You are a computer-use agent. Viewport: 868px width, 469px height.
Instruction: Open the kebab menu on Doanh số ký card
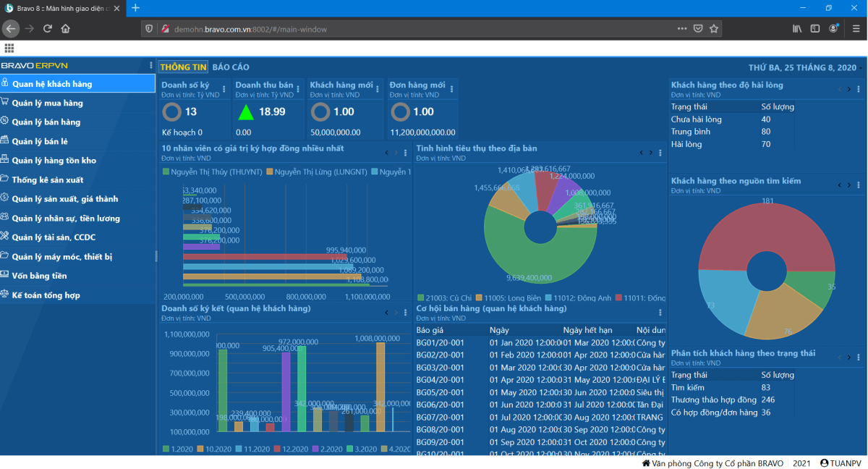[x=224, y=90]
